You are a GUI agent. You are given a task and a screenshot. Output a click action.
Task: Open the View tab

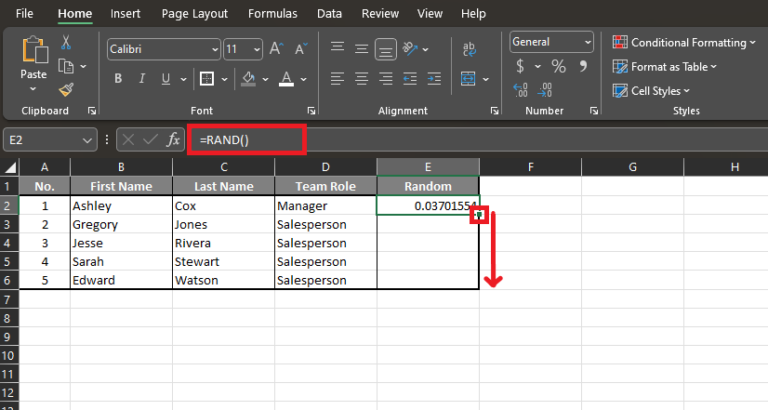[430, 14]
